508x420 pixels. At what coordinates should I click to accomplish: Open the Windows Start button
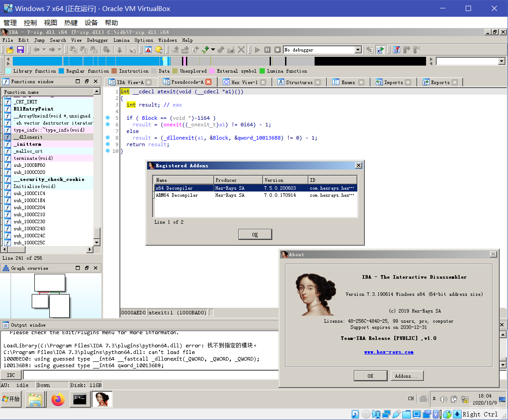coord(11,399)
